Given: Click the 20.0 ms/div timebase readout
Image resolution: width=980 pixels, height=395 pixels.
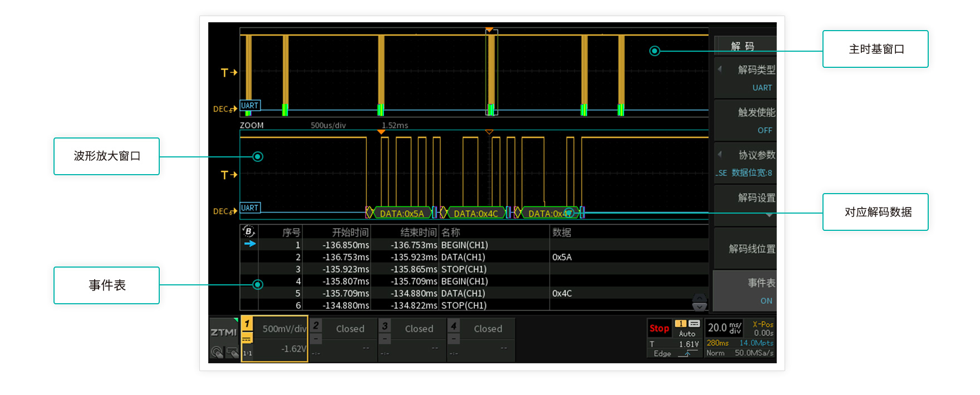Looking at the screenshot, I should click(724, 328).
